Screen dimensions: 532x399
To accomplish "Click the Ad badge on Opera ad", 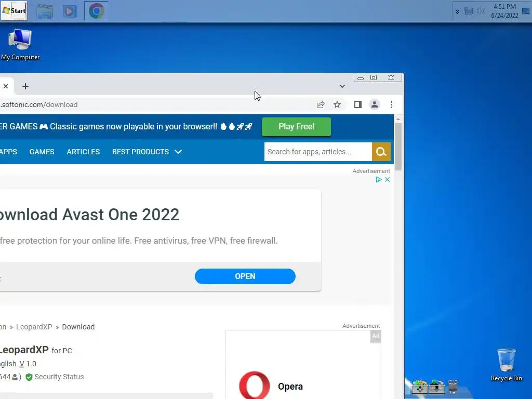I will click(376, 336).
